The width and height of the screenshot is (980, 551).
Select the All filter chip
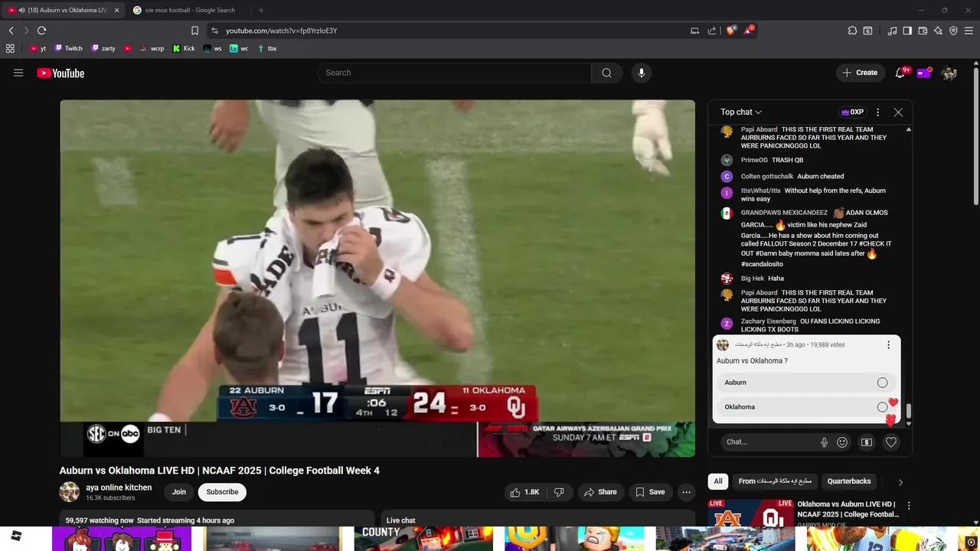point(718,481)
